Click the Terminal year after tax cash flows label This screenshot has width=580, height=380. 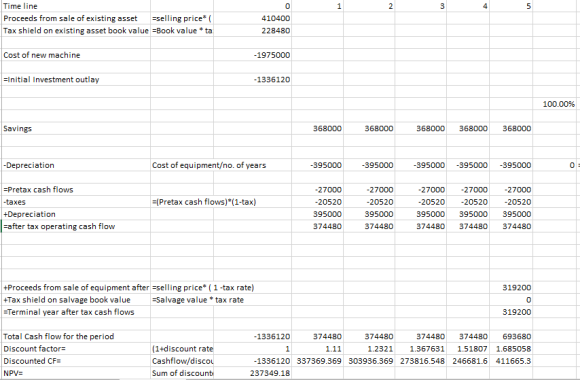pos(76,312)
